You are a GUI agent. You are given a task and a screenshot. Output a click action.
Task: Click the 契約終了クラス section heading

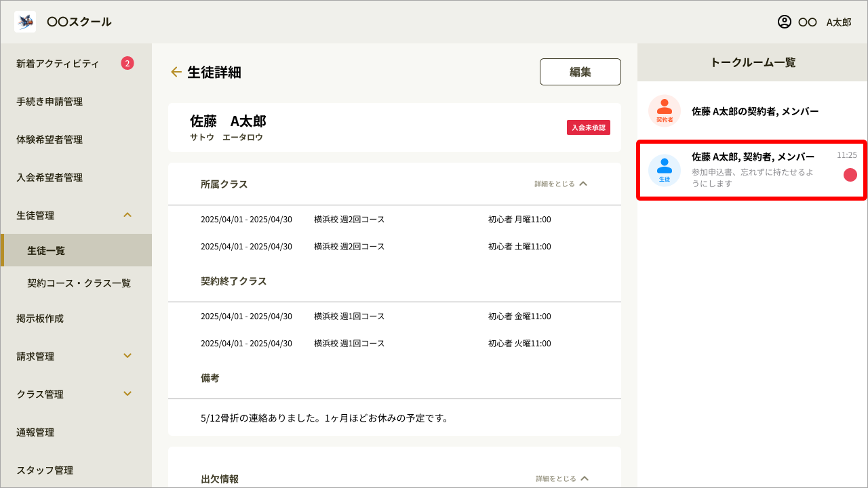(234, 281)
